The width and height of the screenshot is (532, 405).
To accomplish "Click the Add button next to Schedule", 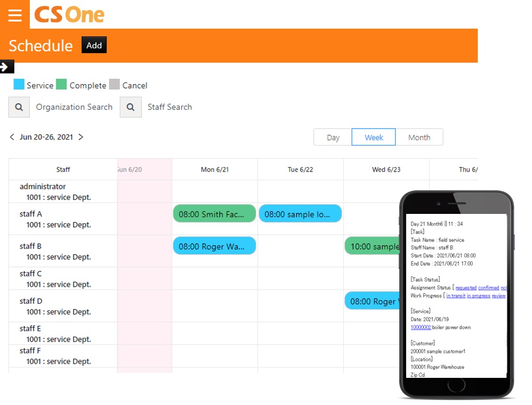I will [x=93, y=45].
